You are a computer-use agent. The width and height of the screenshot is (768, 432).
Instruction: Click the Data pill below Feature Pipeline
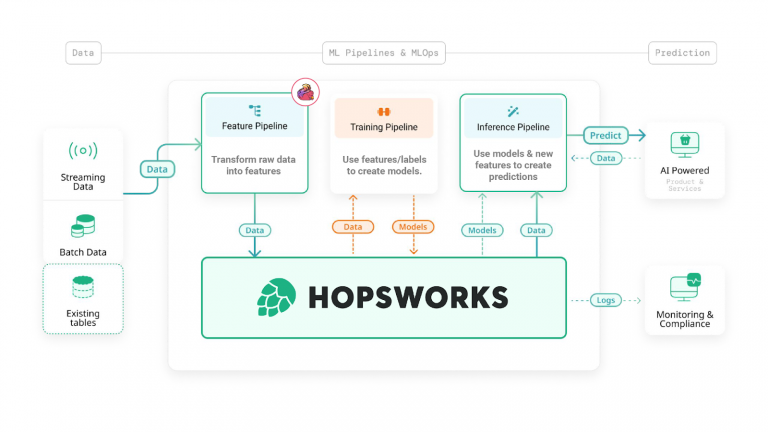[255, 230]
